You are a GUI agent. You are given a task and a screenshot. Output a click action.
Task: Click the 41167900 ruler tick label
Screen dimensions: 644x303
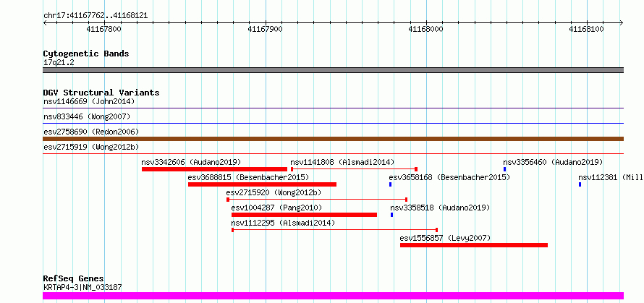pos(266,29)
